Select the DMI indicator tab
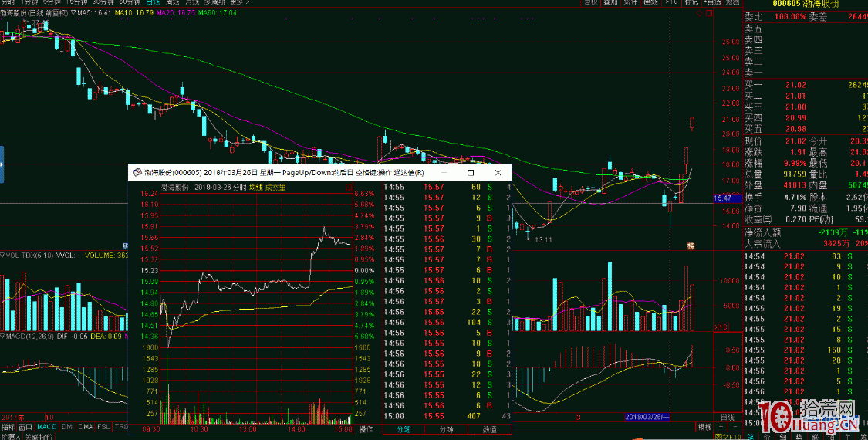The height and width of the screenshot is (440, 868). (68, 427)
